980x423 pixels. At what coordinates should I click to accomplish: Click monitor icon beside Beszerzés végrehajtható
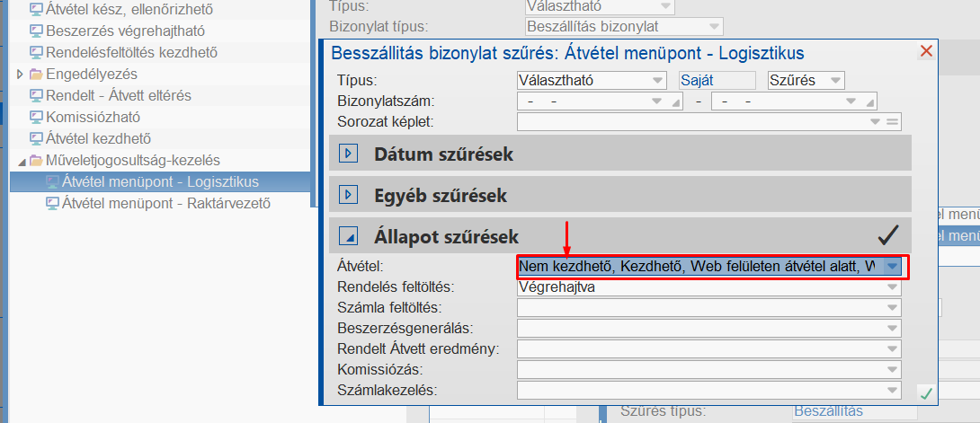coord(36,30)
